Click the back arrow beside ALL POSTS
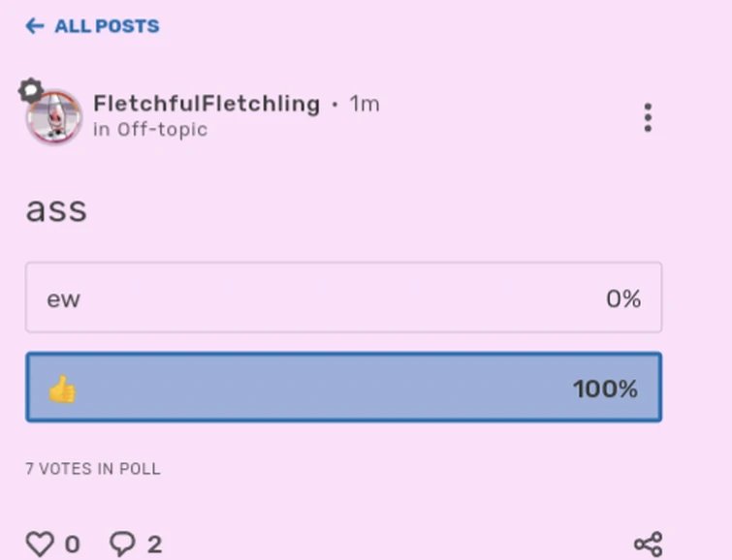This screenshot has width=732, height=560. click(x=35, y=26)
